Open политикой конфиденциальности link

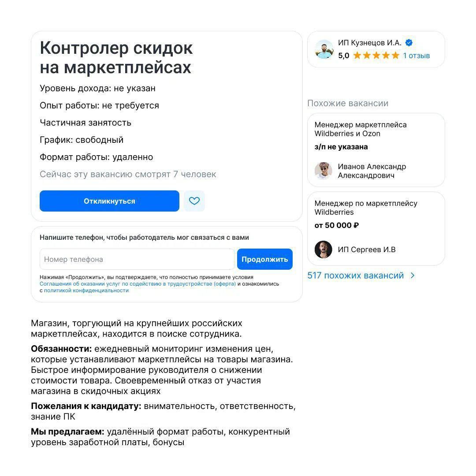pos(86,290)
